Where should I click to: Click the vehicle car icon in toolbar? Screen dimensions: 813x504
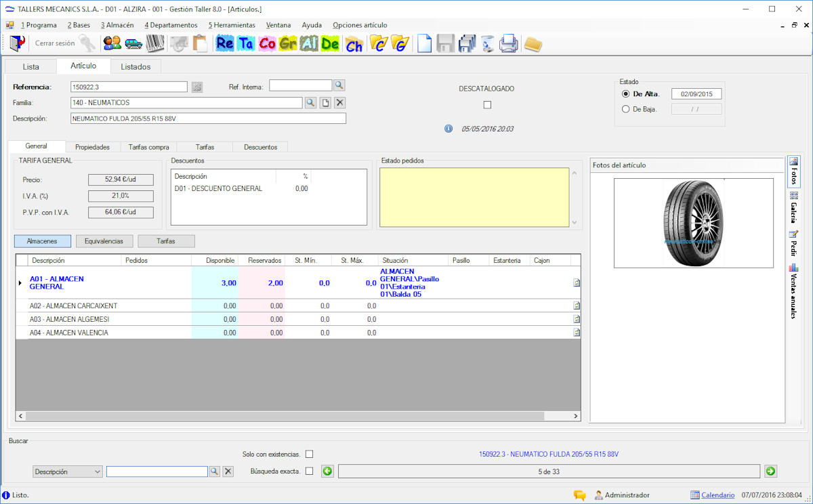[x=133, y=44]
